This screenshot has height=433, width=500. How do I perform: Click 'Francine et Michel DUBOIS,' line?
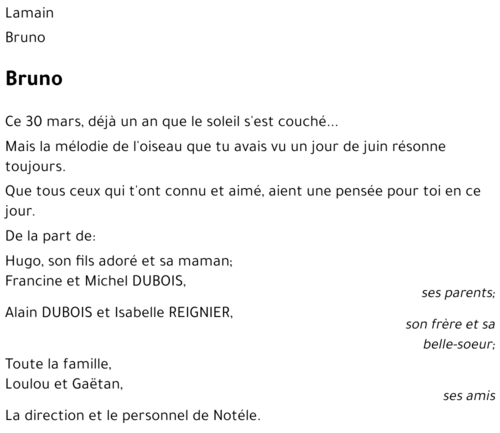(96, 281)
